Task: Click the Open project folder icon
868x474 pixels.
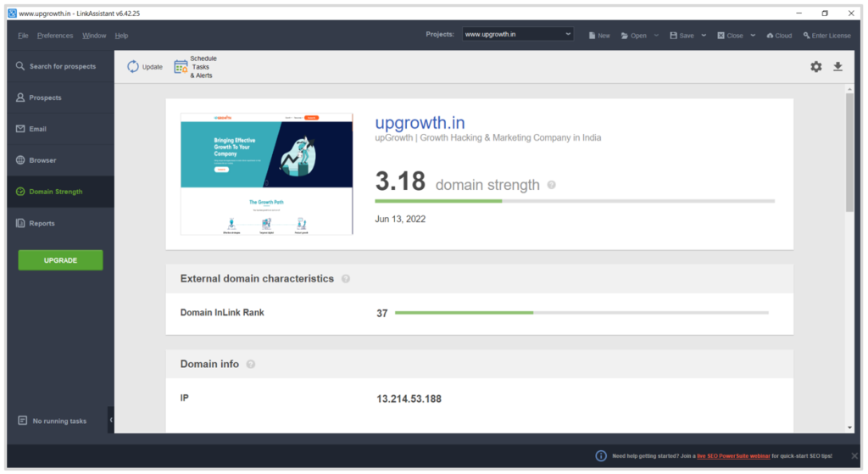Action: pyautogui.click(x=625, y=36)
